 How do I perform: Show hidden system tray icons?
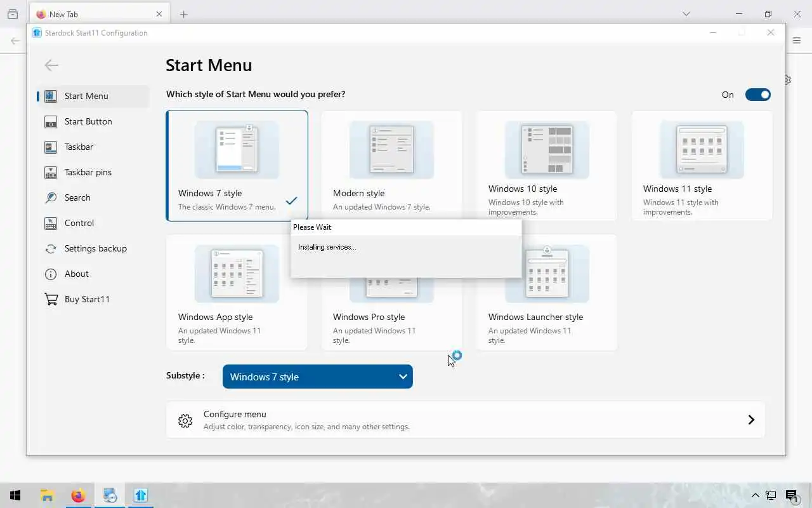755,495
